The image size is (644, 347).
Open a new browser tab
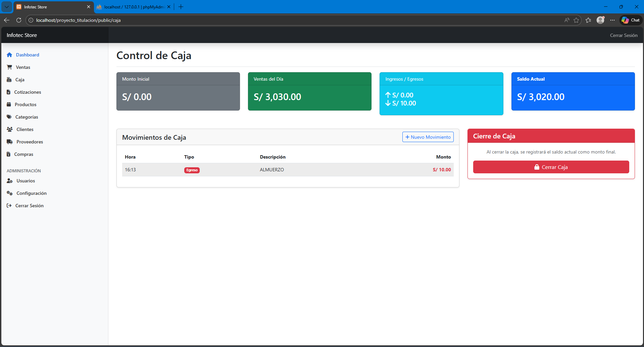click(181, 7)
